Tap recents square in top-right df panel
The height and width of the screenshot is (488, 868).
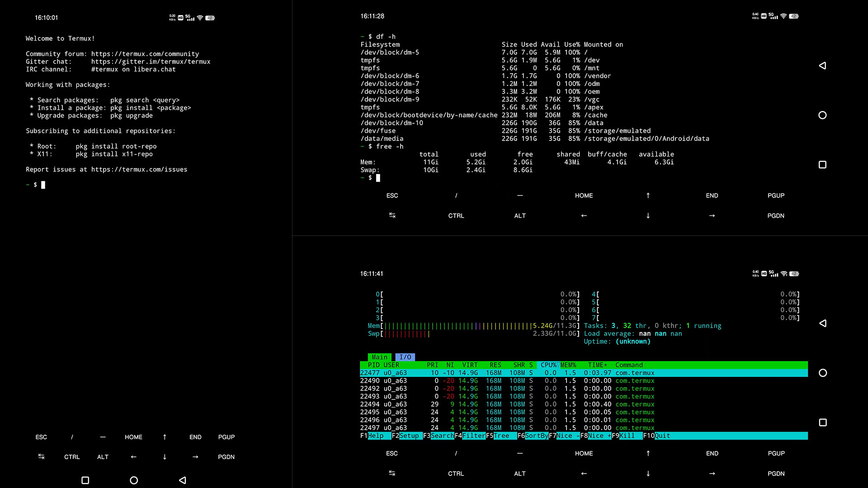(x=822, y=165)
